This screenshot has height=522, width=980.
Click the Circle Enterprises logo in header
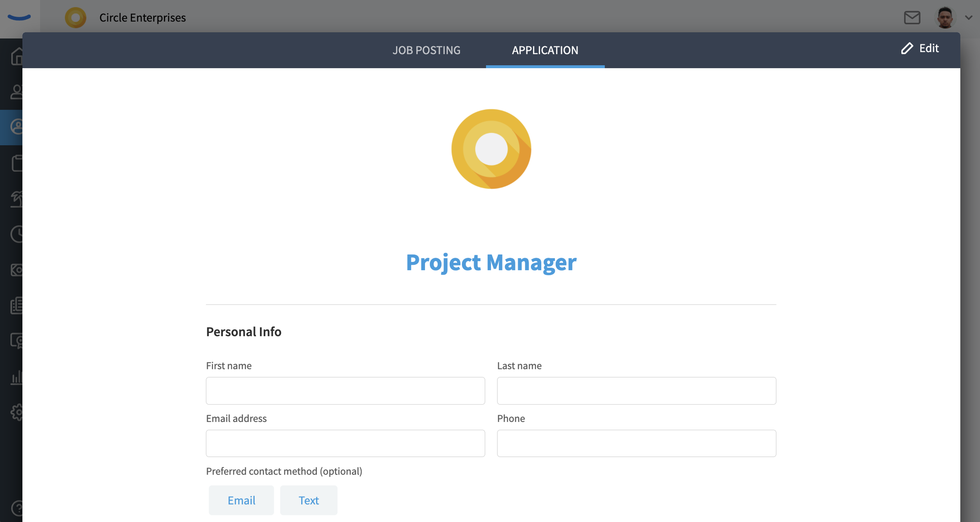coord(76,18)
